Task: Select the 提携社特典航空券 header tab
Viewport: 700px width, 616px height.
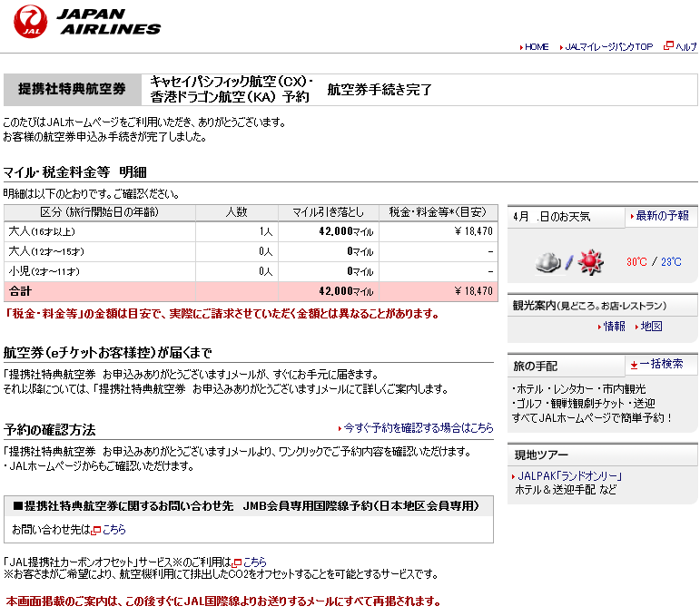Action: 73,89
